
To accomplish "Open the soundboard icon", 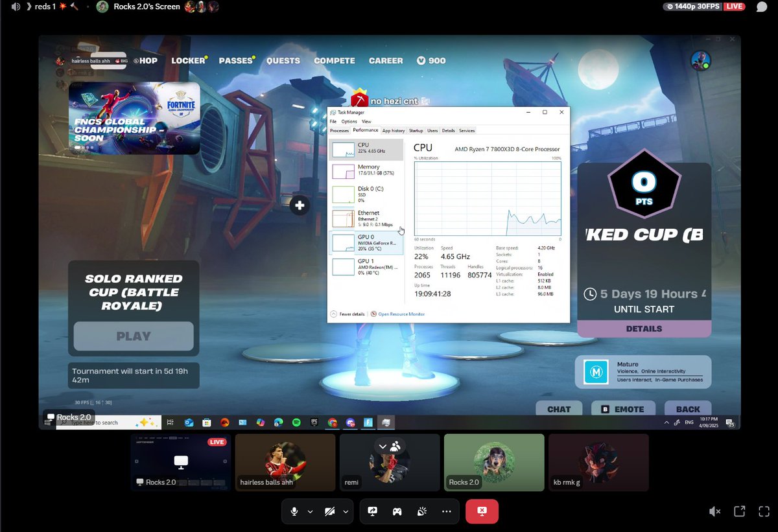I will coord(421,511).
